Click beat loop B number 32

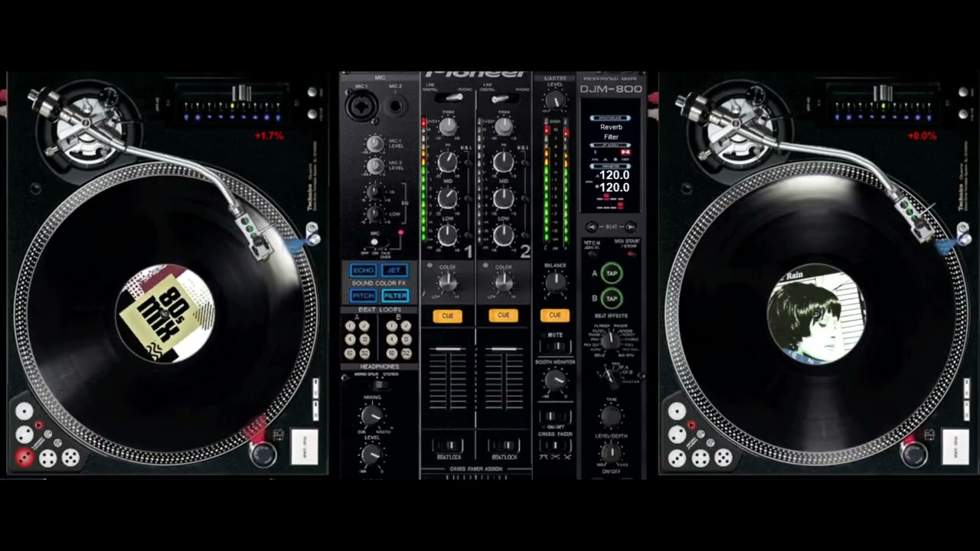[x=406, y=354]
